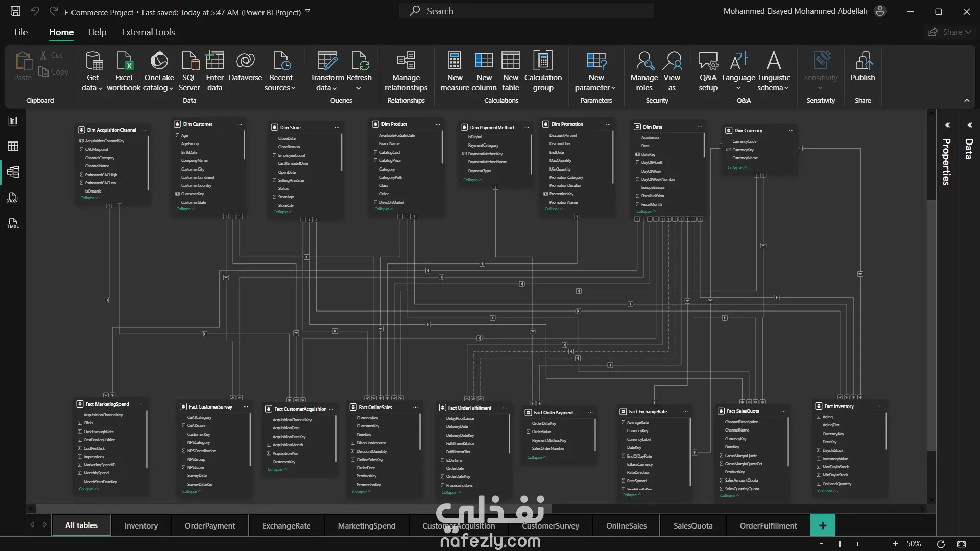Open DAX query view
Screen dimensions: 980x551
click(x=13, y=198)
